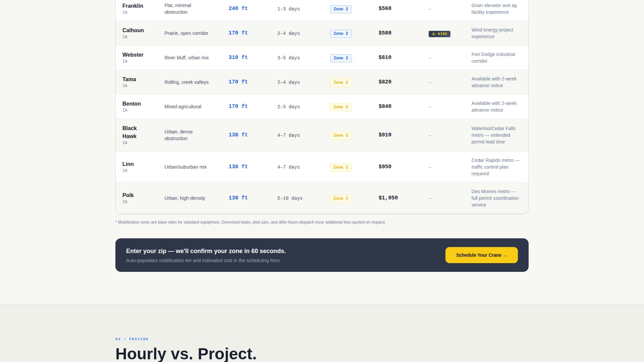The width and height of the screenshot is (644, 362).
Task: Click the $1,050 mobilization cost
Action: [x=388, y=198]
